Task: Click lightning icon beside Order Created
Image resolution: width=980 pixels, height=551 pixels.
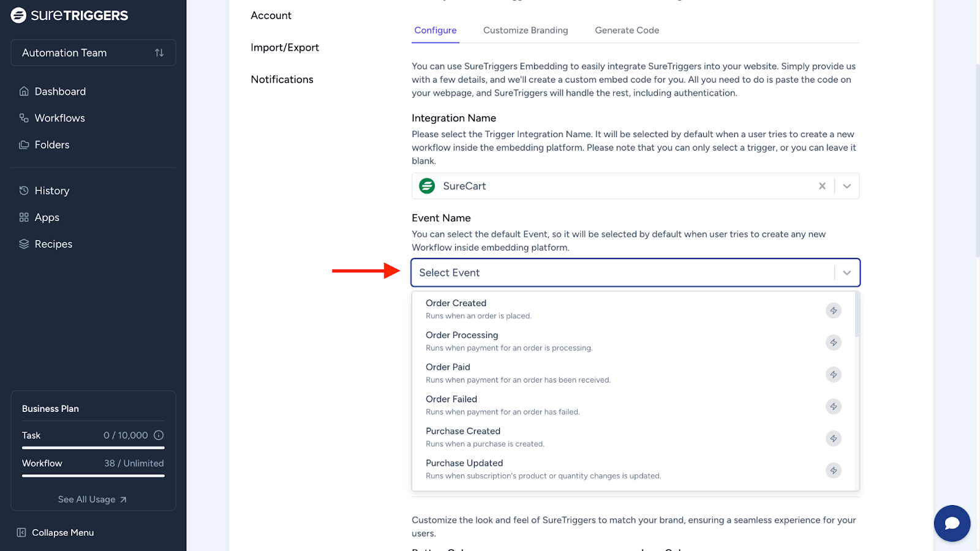Action: 833,310
